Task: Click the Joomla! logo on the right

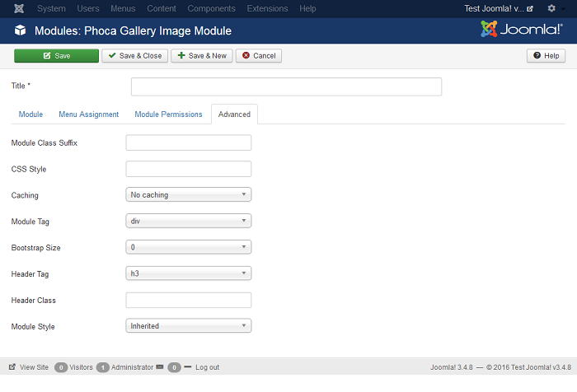Action: 523,30
